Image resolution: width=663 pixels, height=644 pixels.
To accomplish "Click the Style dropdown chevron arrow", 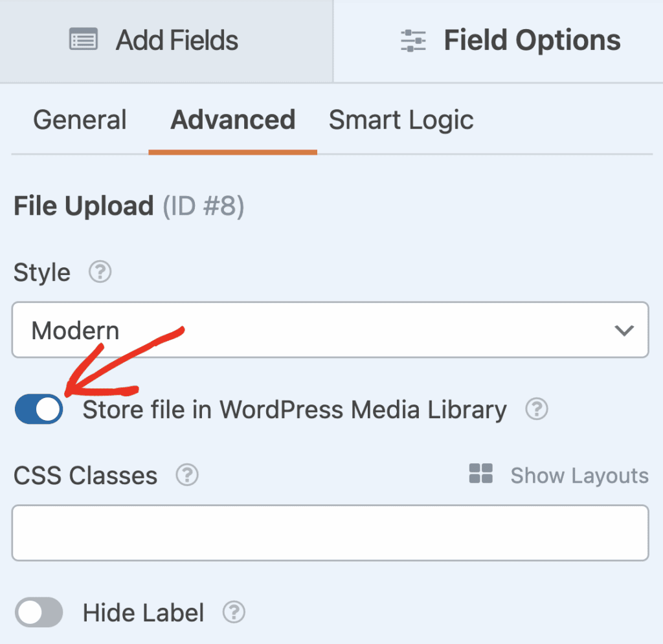I will pyautogui.click(x=624, y=330).
